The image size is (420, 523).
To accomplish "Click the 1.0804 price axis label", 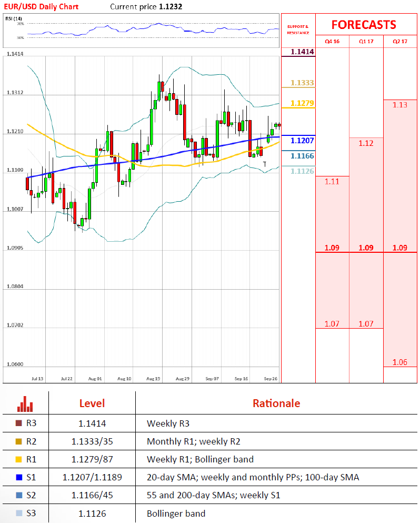I will (x=15, y=286).
